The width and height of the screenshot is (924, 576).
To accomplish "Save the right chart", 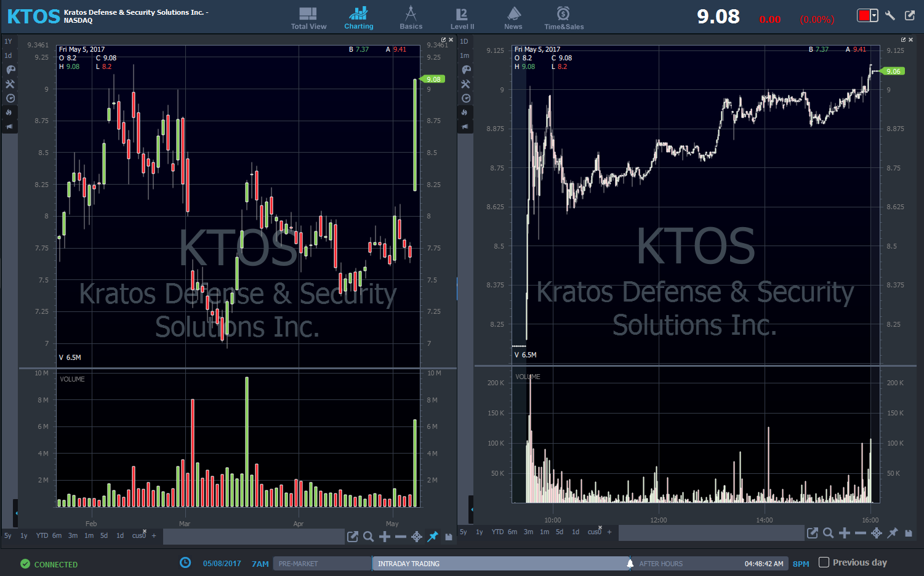I will pos(909,533).
